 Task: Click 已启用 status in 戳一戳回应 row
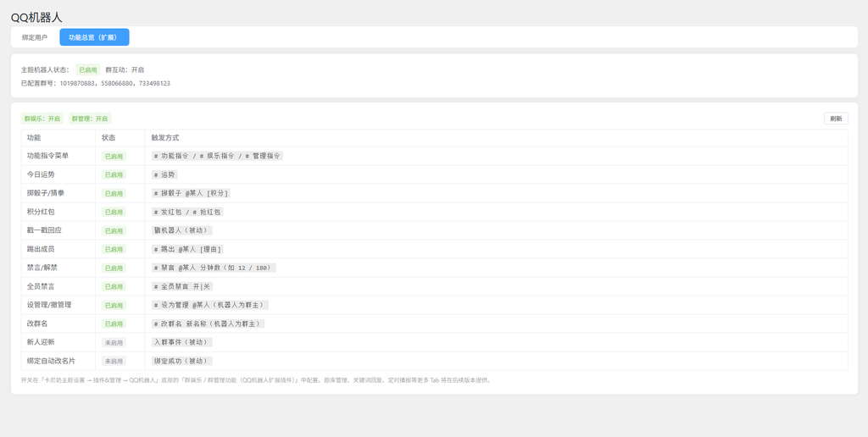pyautogui.click(x=114, y=230)
